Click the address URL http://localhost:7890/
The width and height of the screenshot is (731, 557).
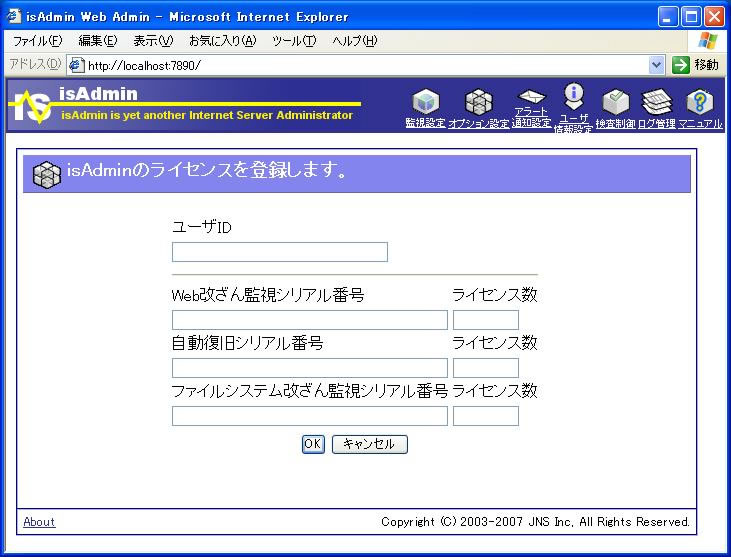(x=144, y=66)
